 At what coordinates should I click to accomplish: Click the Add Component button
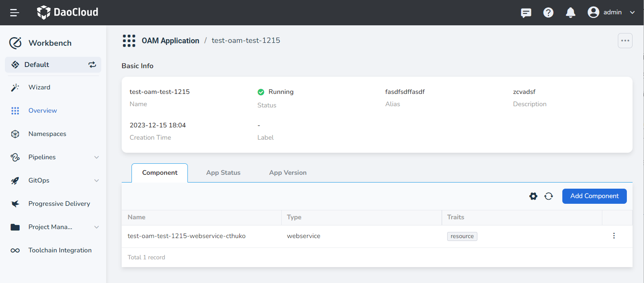coord(594,196)
